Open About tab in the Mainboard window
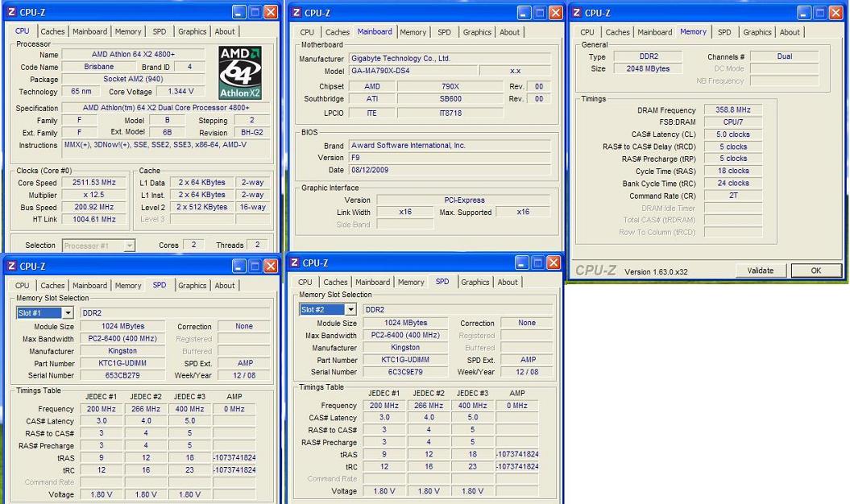This screenshot has width=850, height=504. point(509,32)
